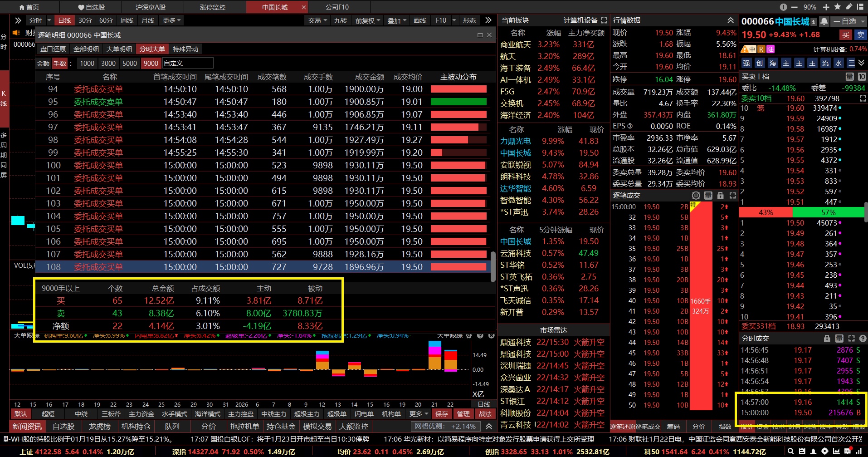Switch to 大单明细 tab
Viewport: 868px width, 457px height.
pos(119,49)
